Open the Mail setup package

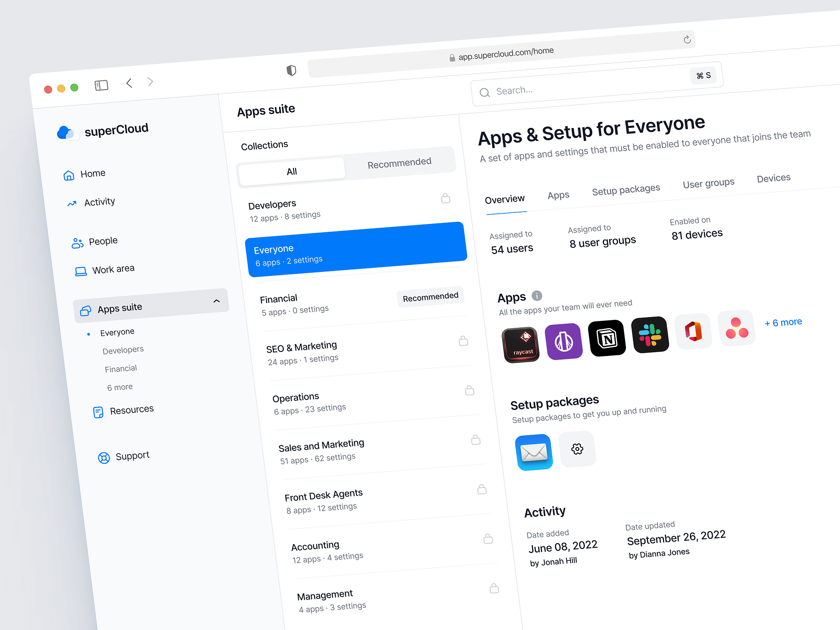(534, 452)
